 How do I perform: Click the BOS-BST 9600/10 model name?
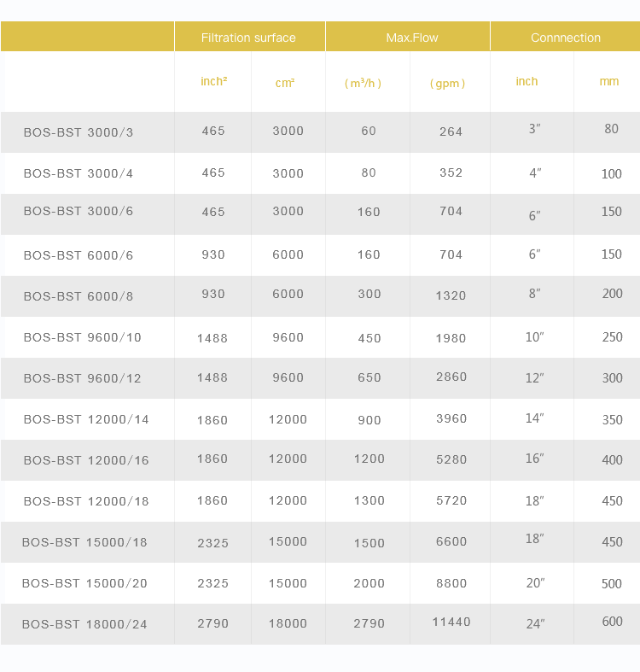click(82, 337)
